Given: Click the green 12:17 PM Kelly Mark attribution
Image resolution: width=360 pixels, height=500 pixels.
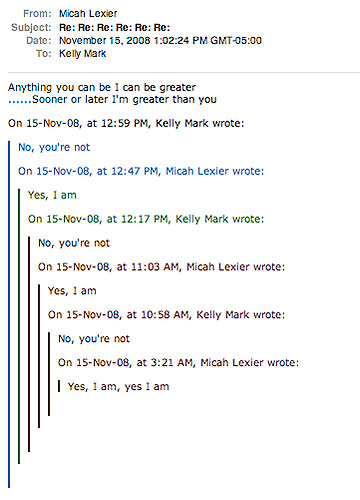Looking at the screenshot, I should click(x=146, y=219).
